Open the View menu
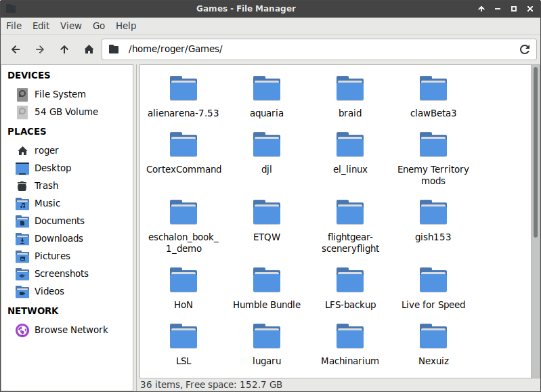The height and width of the screenshot is (392, 541). [x=71, y=26]
